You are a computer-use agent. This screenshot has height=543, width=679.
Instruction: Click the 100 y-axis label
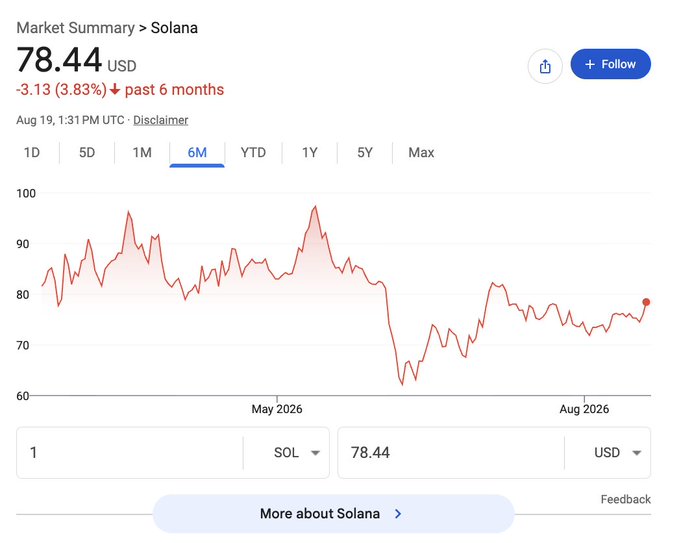click(x=26, y=193)
